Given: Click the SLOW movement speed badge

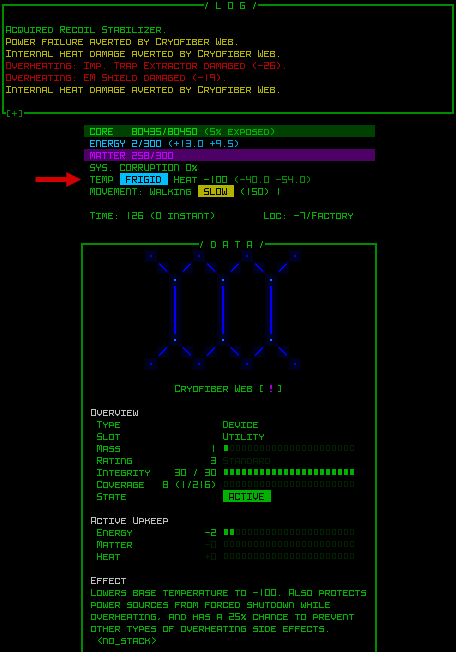Looking at the screenshot, I should pyautogui.click(x=216, y=192).
